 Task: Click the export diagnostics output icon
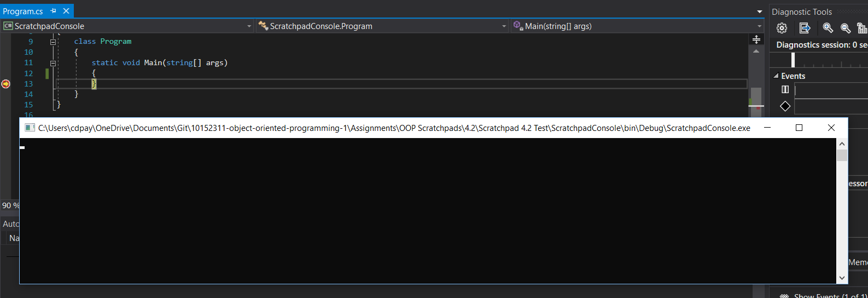[x=805, y=28]
